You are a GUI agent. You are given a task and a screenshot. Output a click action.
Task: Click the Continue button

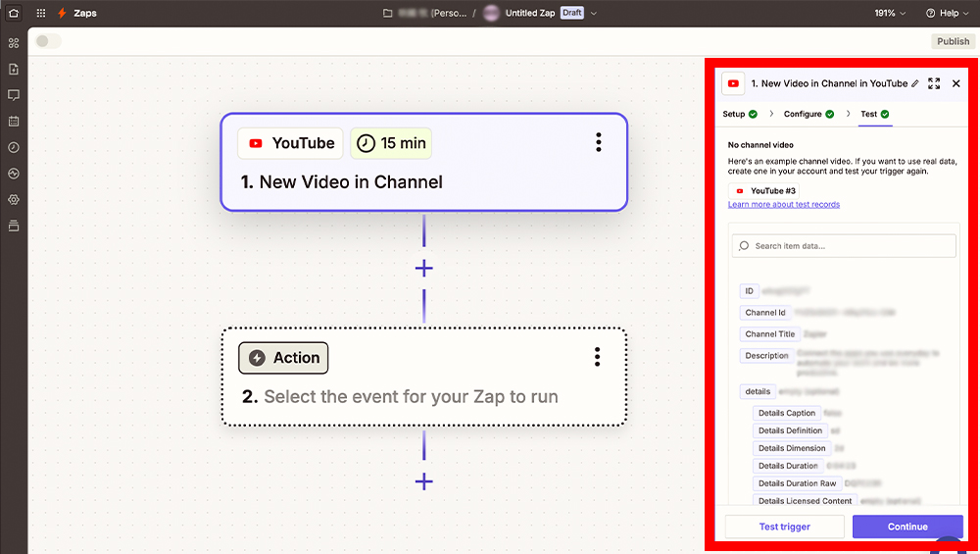[907, 527]
